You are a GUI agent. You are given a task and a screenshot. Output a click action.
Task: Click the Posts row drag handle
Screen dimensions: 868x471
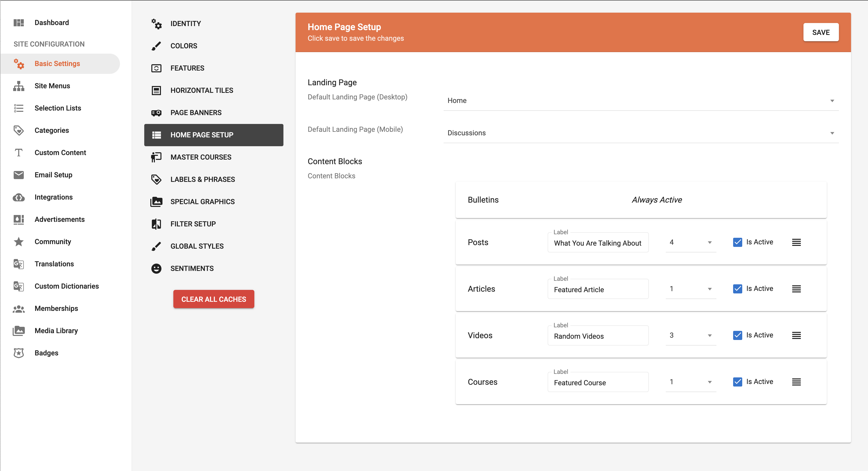click(796, 242)
